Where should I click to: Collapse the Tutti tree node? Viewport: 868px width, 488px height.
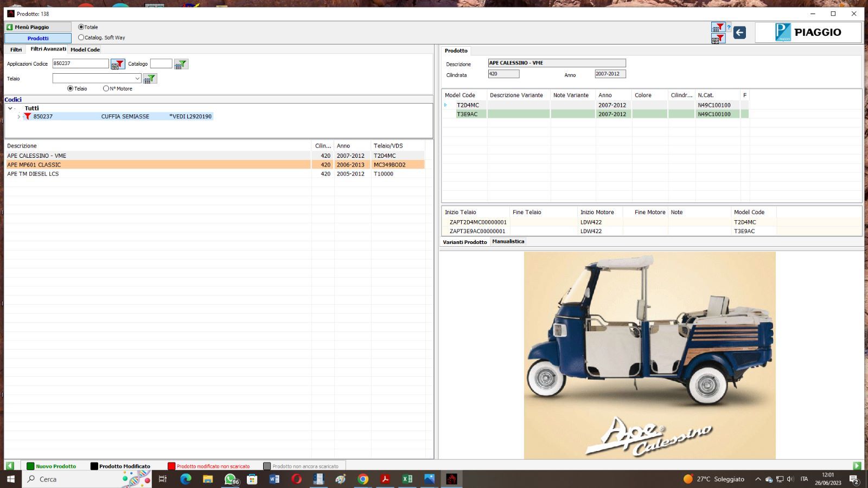point(10,108)
